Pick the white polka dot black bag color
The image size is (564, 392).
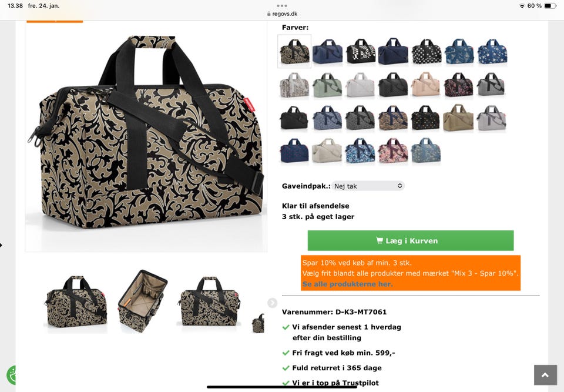[427, 52]
